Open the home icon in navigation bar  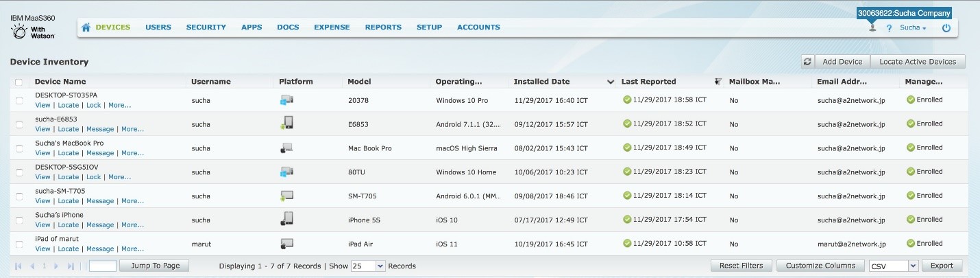point(86,27)
